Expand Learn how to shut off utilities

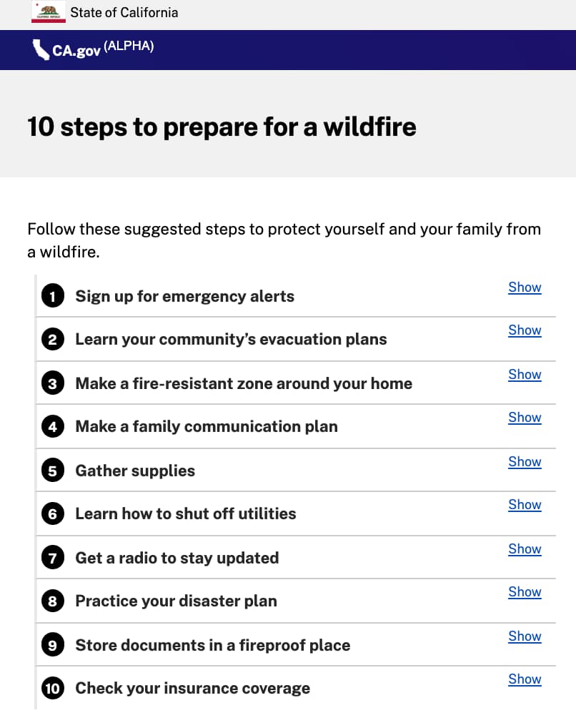[x=525, y=505]
